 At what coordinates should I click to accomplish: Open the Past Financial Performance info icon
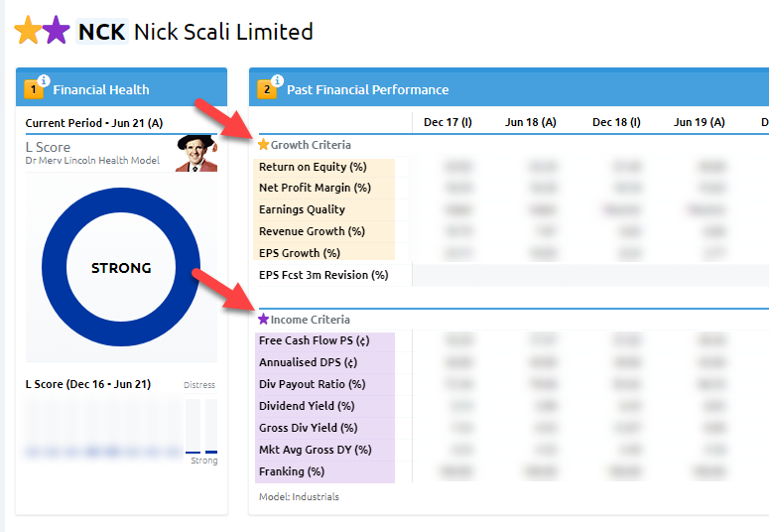tap(278, 80)
